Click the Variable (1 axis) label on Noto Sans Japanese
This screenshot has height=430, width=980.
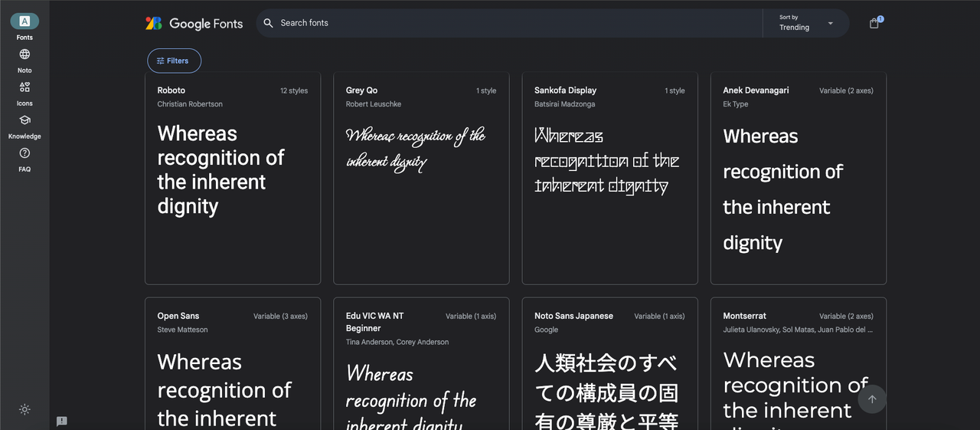coord(659,316)
